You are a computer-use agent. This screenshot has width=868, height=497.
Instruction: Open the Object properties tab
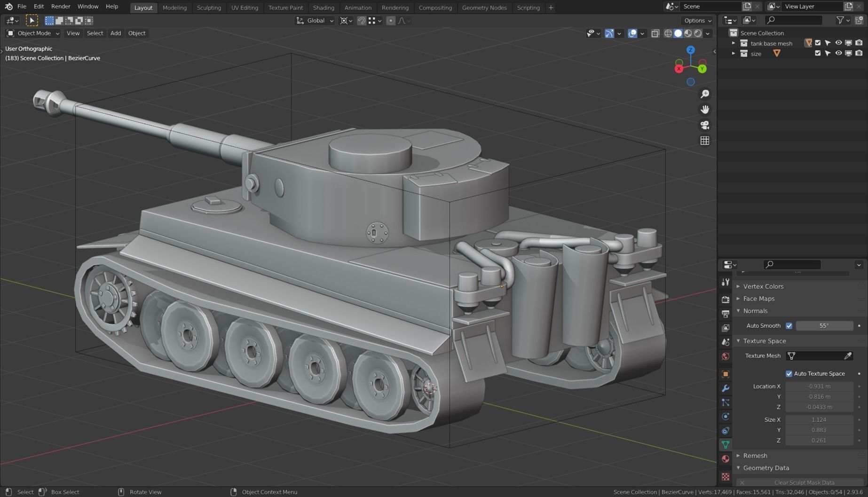[726, 374]
